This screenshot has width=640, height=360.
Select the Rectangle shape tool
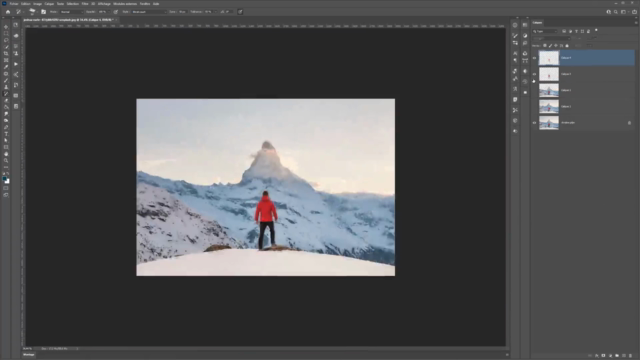click(x=6, y=147)
